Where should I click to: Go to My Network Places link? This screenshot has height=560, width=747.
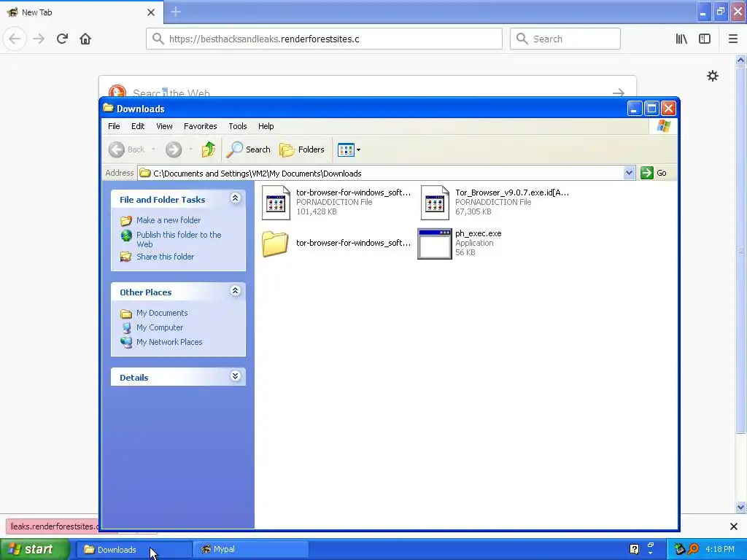point(169,342)
